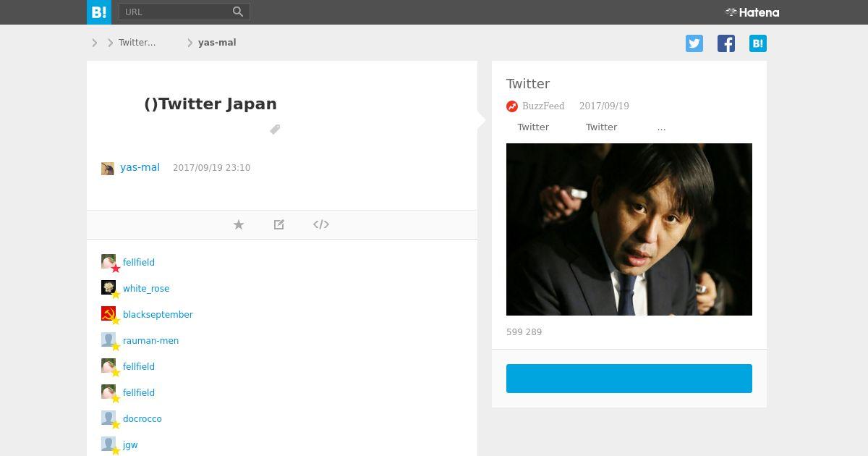Share on Facebook via the f icon
Screen dimensions: 868x456
coord(726,43)
